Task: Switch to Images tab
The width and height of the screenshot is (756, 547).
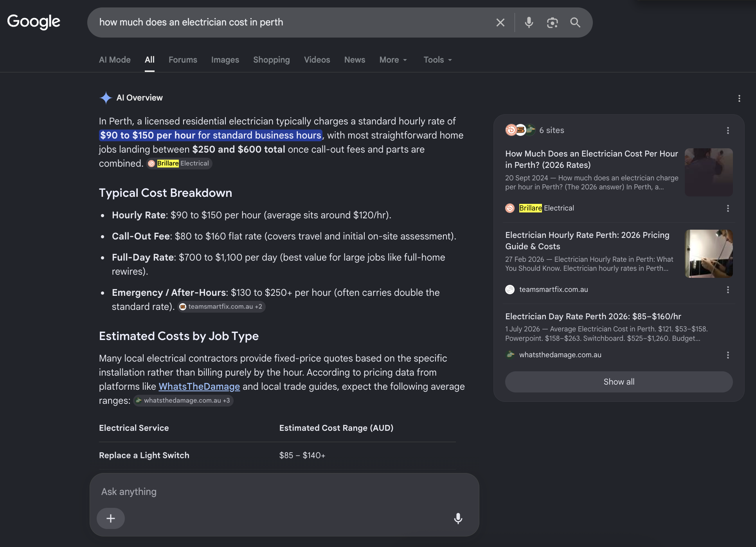Action: pos(225,60)
